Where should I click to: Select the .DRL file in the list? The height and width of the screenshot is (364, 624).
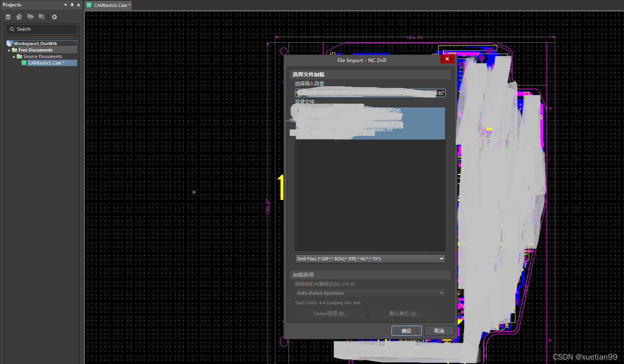click(370, 110)
